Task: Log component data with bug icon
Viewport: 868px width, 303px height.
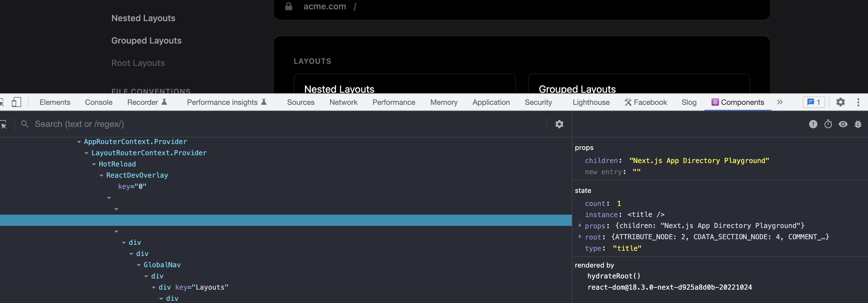Action: 858,124
